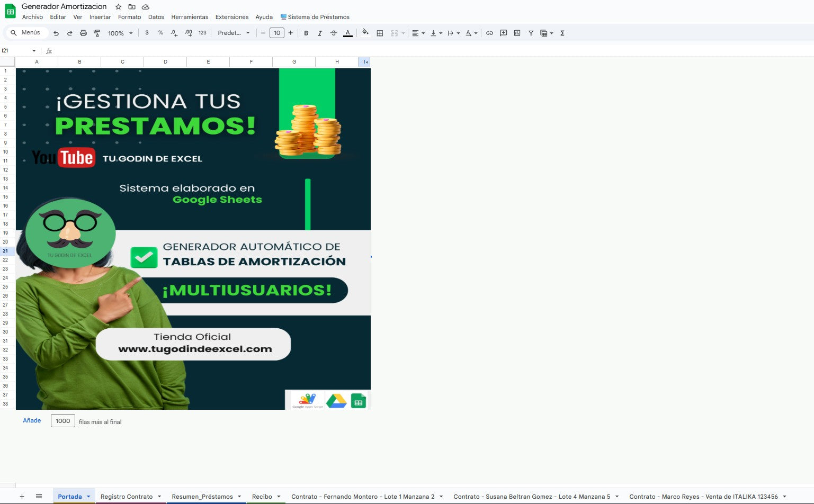Expand the Predet... font dropdown

pyautogui.click(x=234, y=33)
